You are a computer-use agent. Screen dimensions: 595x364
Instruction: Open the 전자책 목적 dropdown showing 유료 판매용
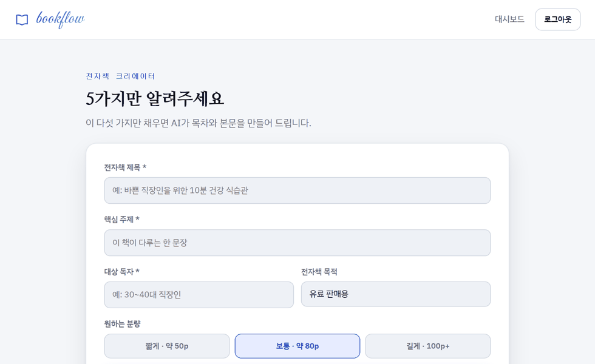coord(395,294)
